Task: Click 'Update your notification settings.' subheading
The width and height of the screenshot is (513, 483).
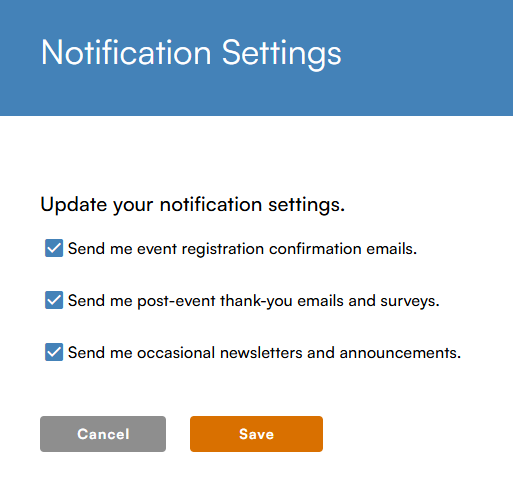Action: pos(192,204)
